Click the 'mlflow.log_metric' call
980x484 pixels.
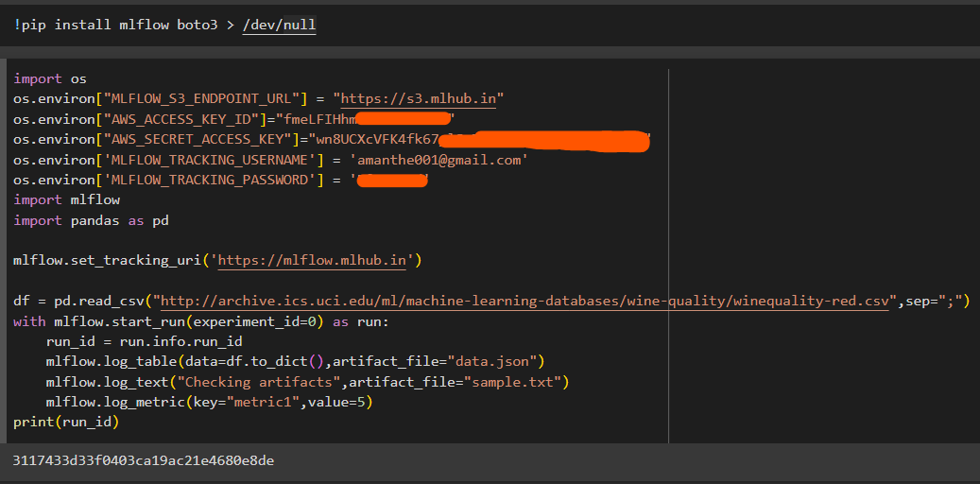click(x=115, y=402)
